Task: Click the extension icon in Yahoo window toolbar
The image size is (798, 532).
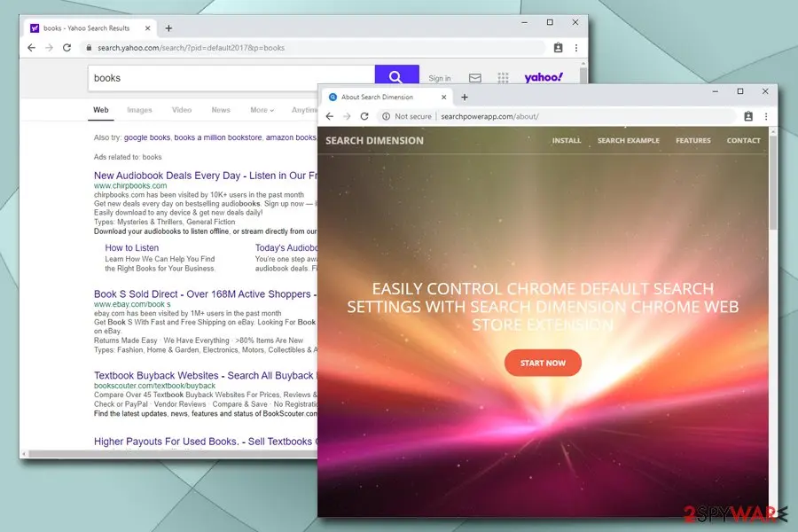Action: pyautogui.click(x=559, y=47)
